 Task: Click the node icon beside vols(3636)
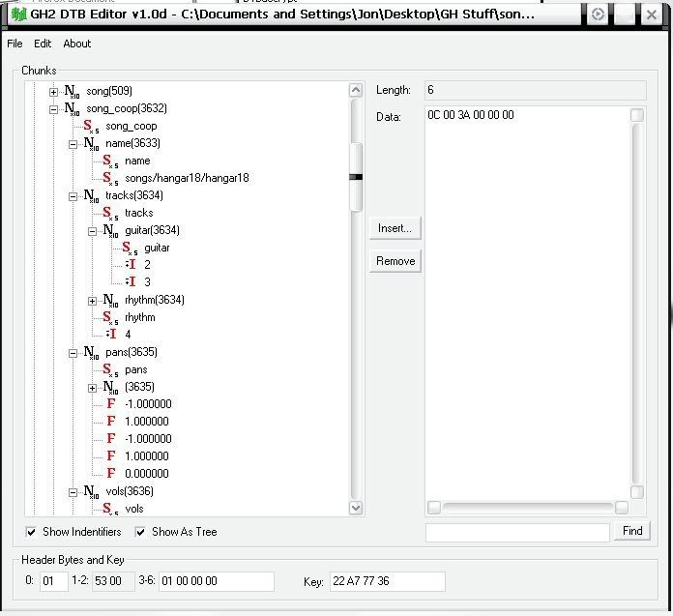(x=91, y=491)
